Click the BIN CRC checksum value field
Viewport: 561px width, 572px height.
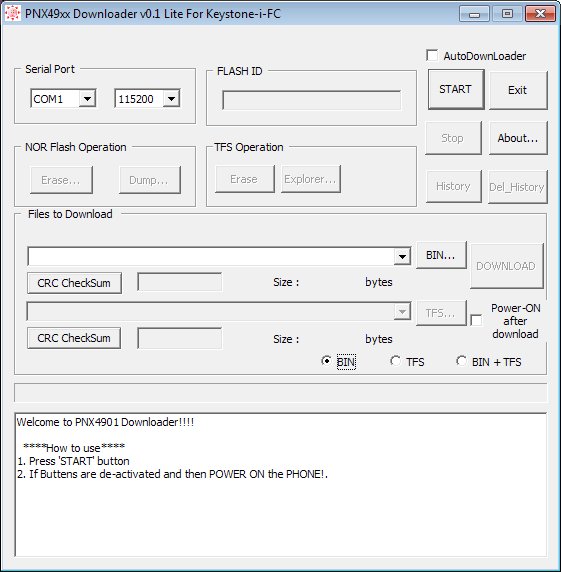pos(179,282)
